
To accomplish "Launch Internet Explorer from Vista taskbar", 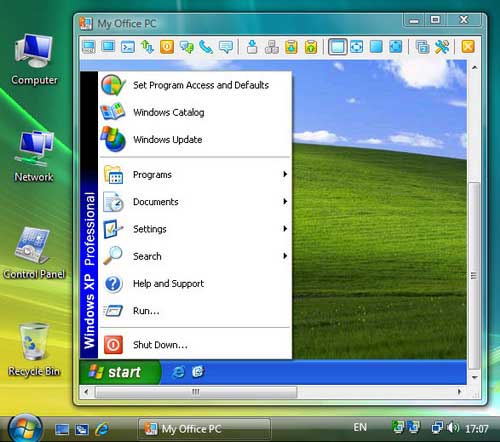I will [x=102, y=429].
